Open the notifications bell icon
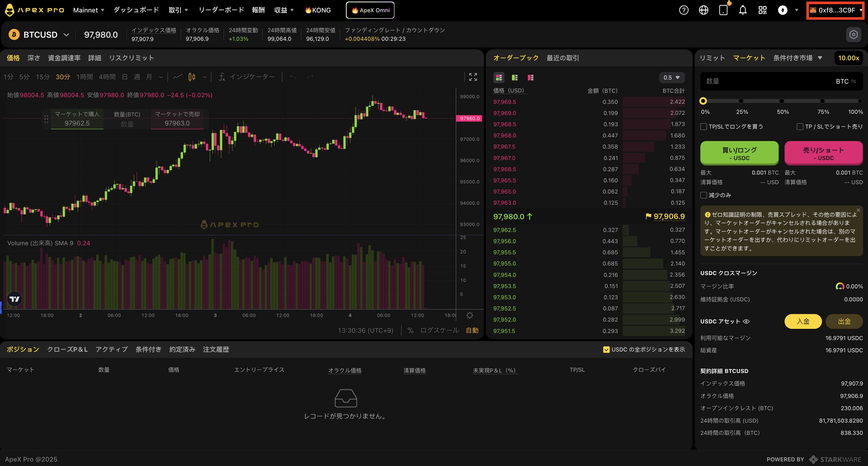 743,10
